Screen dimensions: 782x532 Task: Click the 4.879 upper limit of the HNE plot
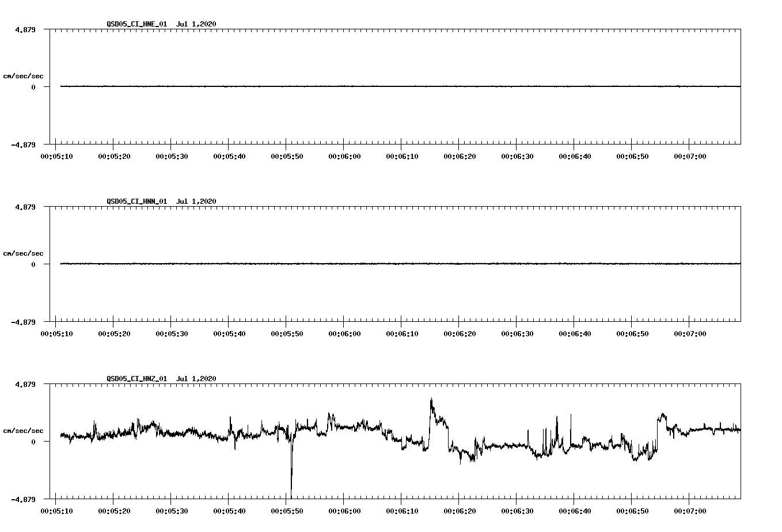[x=25, y=29]
